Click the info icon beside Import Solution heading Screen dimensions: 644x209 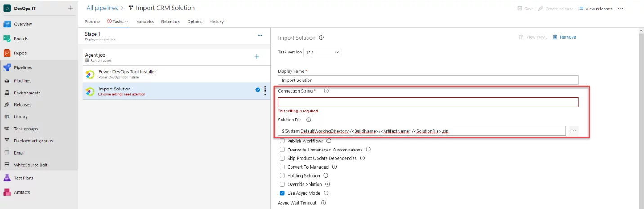pos(322,38)
